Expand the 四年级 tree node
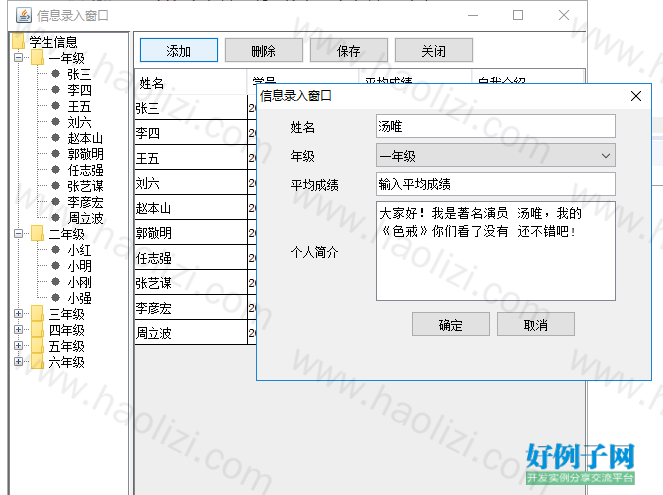Viewport: 663px width, 495px height. (18, 329)
